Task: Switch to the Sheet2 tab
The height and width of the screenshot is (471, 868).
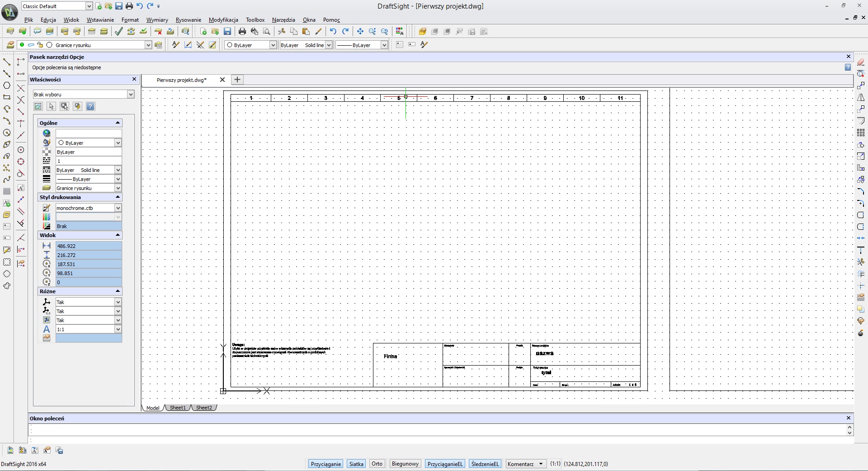Action: click(x=204, y=408)
